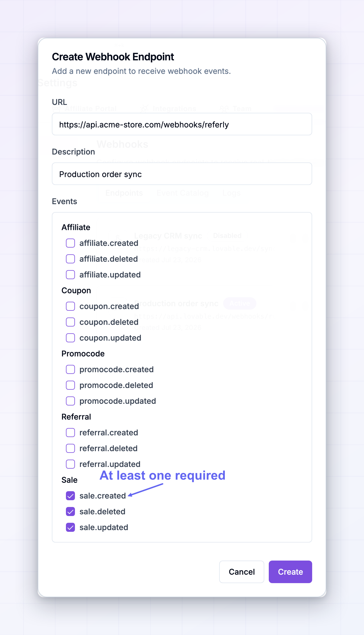Focus the Description text field
Viewport: 364px width, 635px height.
(x=182, y=174)
